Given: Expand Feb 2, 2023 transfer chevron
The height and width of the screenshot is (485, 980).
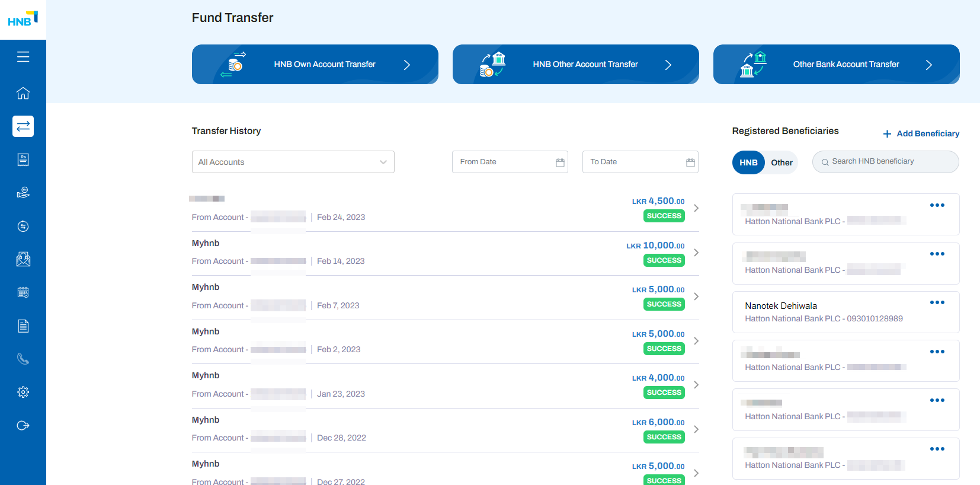Looking at the screenshot, I should (696, 341).
